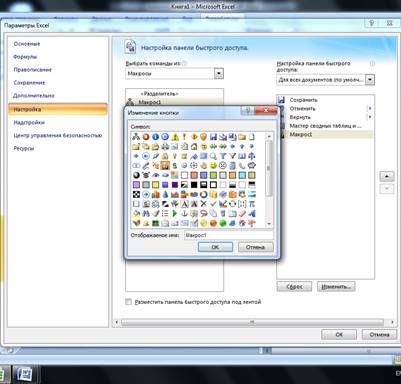Open the Ресурсы options category

point(24,148)
